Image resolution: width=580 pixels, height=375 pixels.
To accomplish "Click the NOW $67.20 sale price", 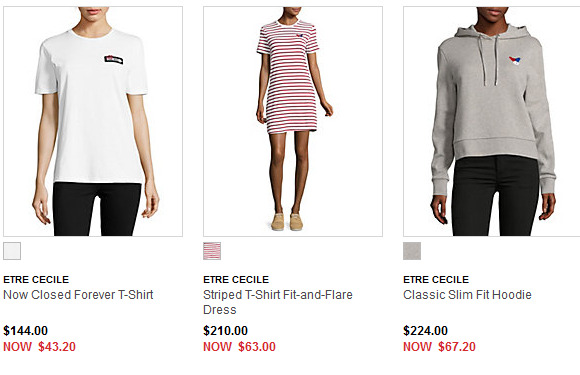I will tap(439, 347).
